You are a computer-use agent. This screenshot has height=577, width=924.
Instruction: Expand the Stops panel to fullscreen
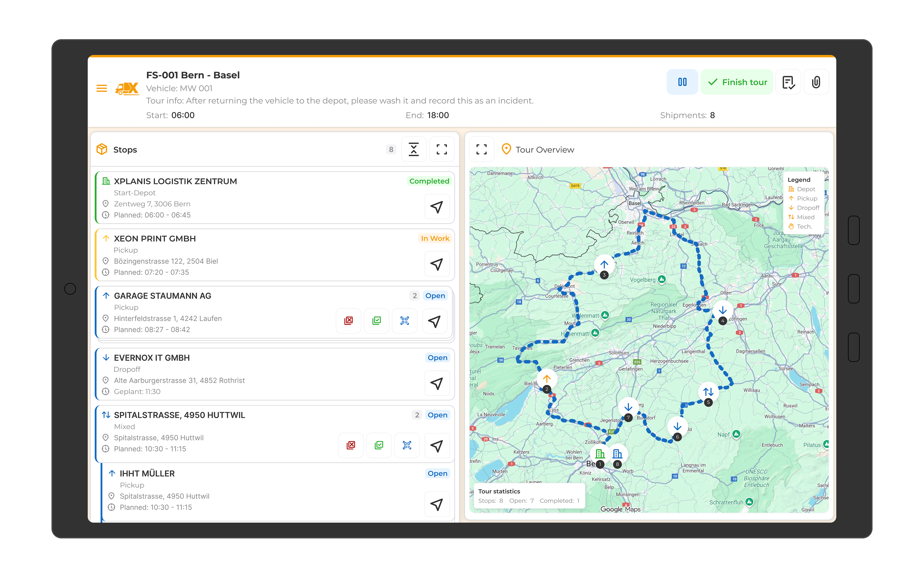coord(442,150)
